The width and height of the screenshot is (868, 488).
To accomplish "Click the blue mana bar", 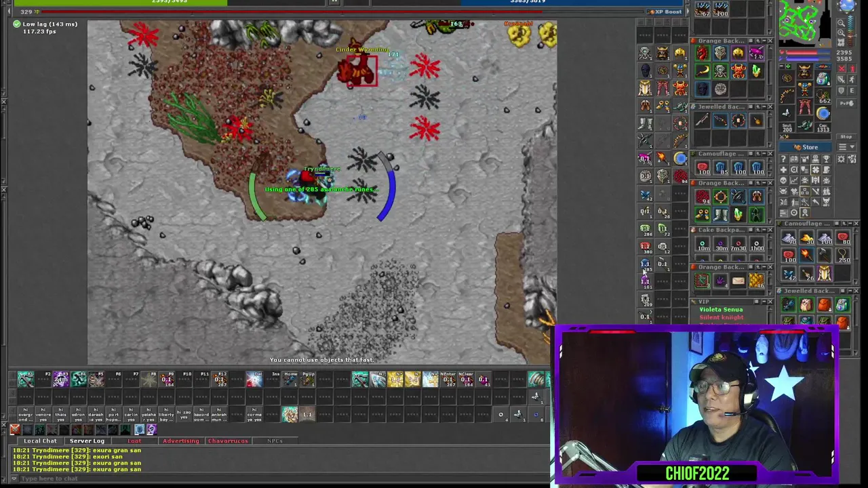I will click(808, 58).
